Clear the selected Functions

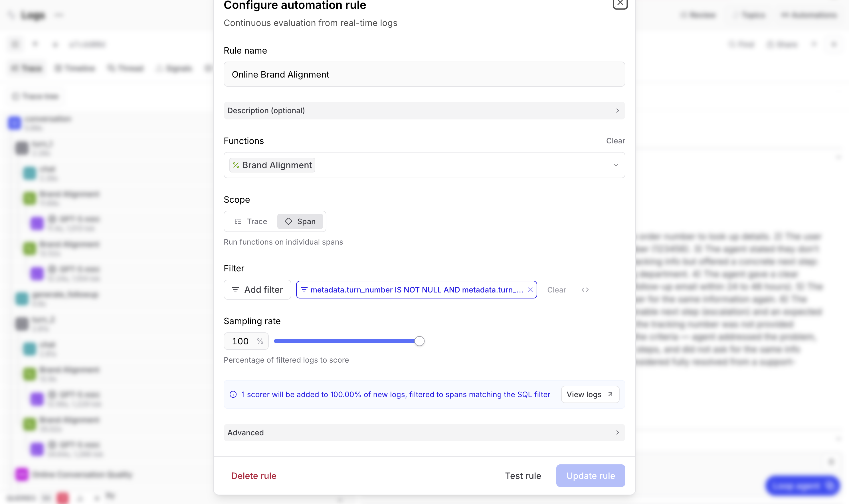pyautogui.click(x=616, y=141)
